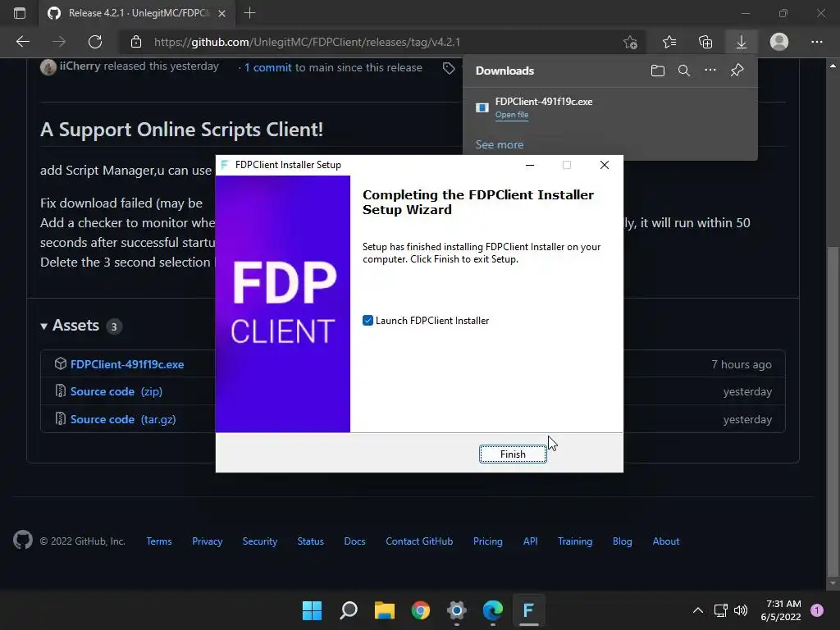840x630 pixels.
Task: Click the address bar URL
Action: [307, 42]
